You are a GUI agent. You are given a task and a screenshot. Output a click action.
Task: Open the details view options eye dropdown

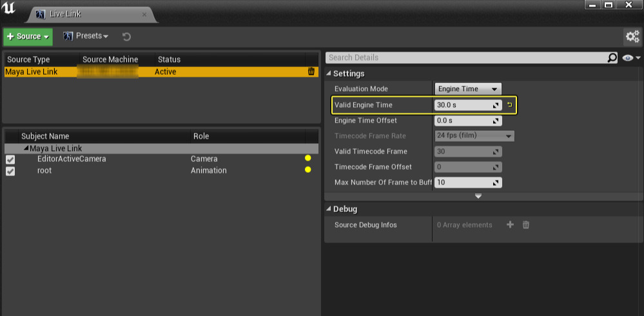tap(631, 58)
